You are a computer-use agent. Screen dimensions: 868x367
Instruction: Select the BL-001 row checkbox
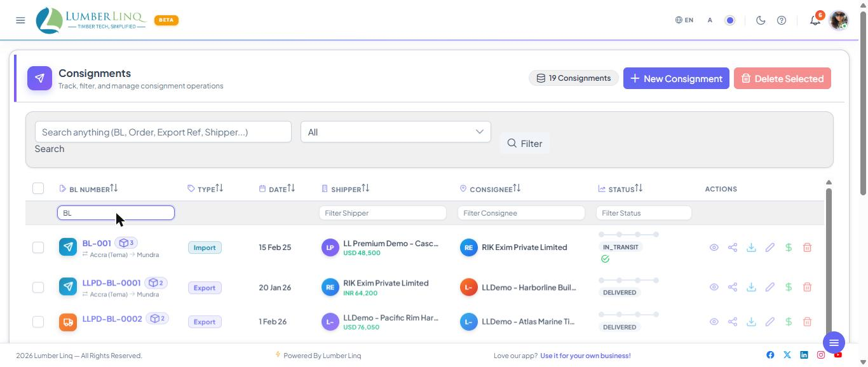tap(38, 247)
